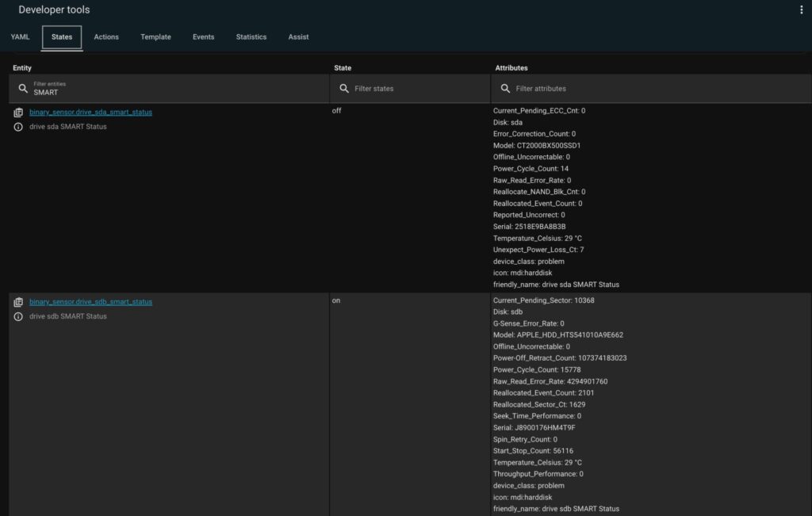
Task: Switch to the Assist tab
Action: tap(298, 37)
